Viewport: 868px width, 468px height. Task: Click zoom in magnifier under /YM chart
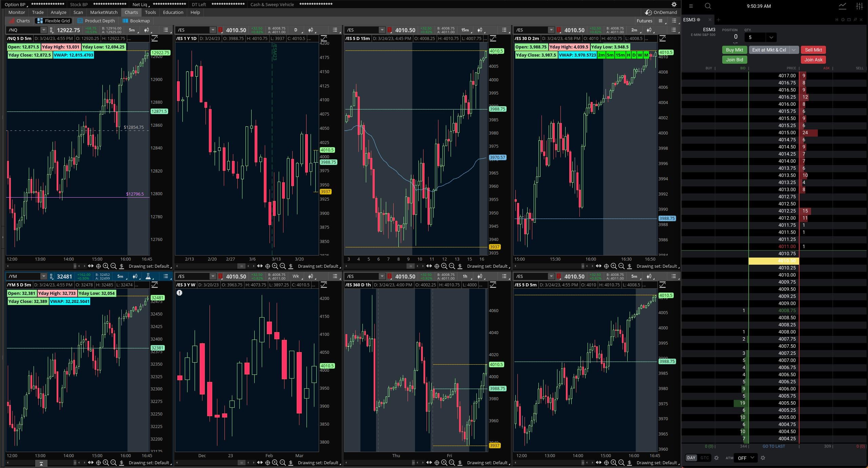106,463
